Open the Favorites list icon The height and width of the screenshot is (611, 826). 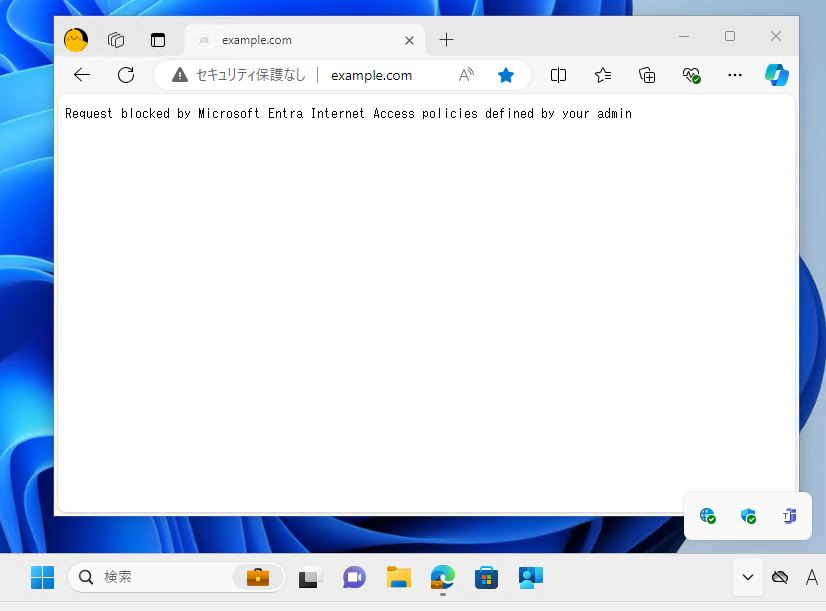pyautogui.click(x=603, y=75)
